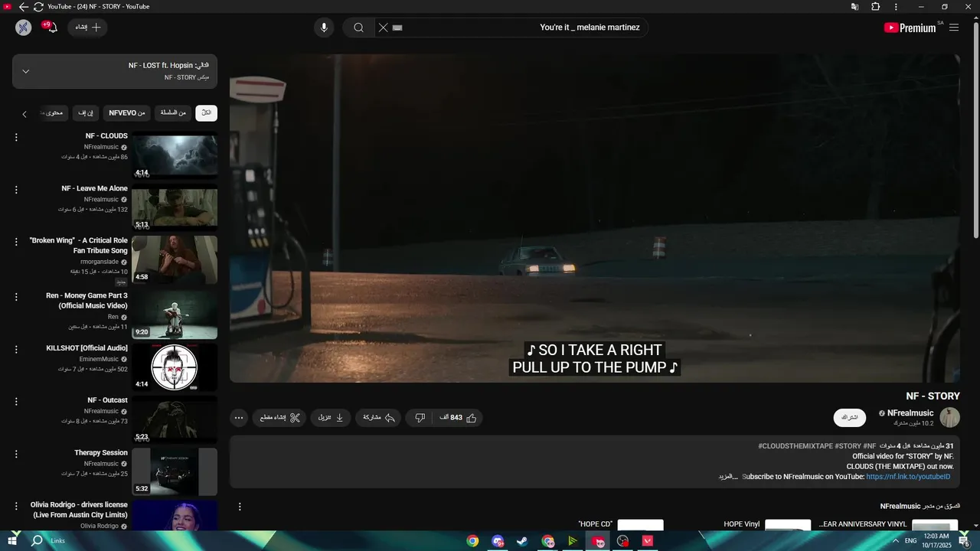Start voice search with the microphone icon
Image resolution: width=980 pixels, height=551 pixels.
coord(324,28)
